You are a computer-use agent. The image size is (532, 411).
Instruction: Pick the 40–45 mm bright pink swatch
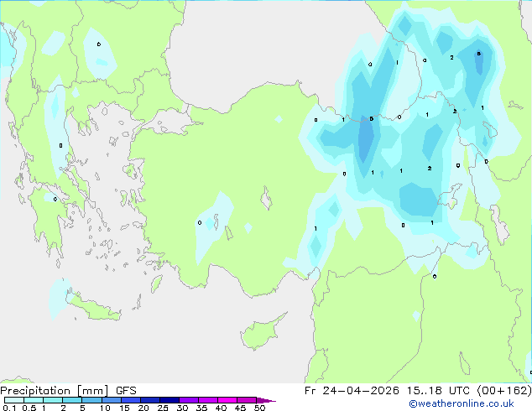click(227, 400)
